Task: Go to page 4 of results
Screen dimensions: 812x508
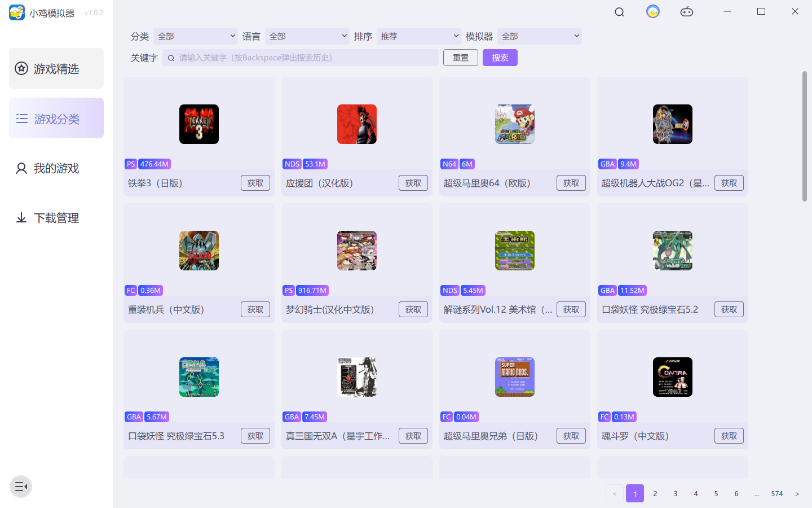Action: (x=696, y=493)
